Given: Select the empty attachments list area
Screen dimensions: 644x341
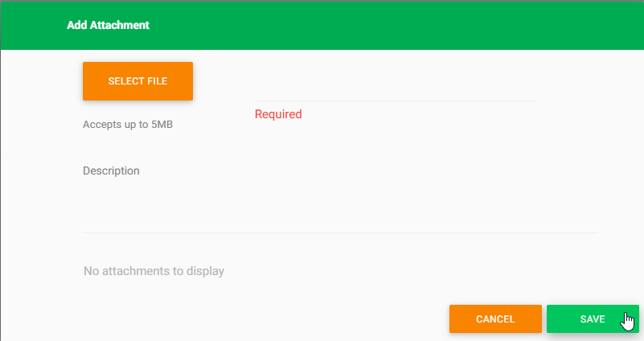Looking at the screenshot, I should tap(340, 271).
